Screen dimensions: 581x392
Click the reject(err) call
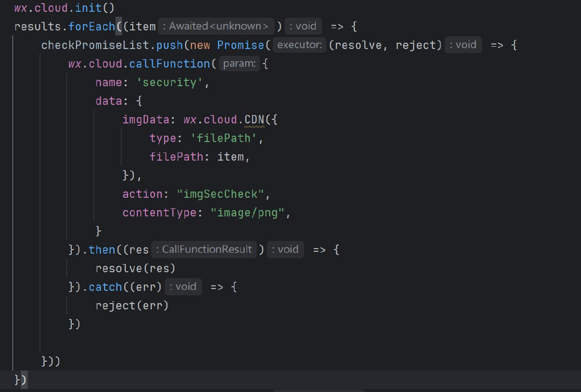pos(132,305)
